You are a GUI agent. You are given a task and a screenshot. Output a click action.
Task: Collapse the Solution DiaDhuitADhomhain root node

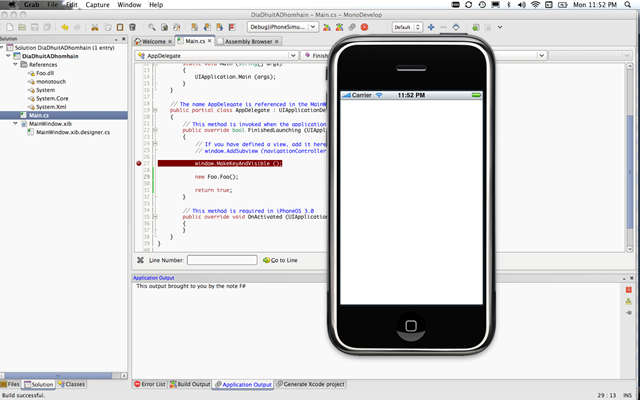coord(2,48)
